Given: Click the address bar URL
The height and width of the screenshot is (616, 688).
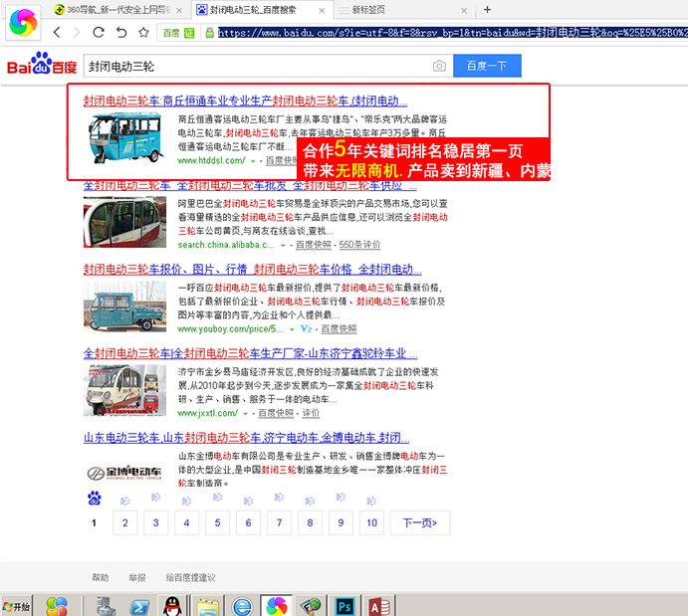Looking at the screenshot, I should coord(452,33).
